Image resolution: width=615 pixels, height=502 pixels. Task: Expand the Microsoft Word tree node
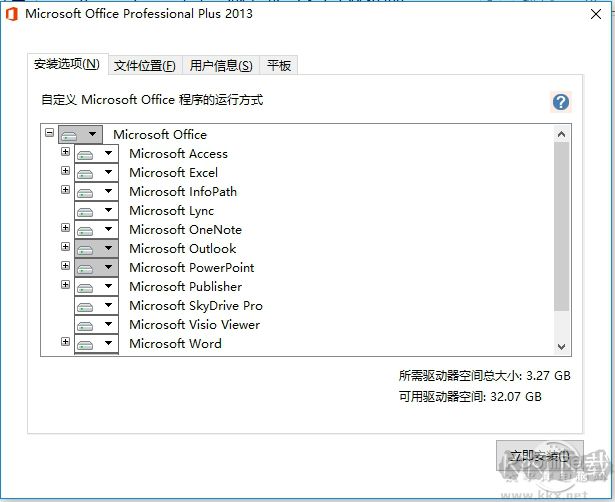pyautogui.click(x=66, y=342)
